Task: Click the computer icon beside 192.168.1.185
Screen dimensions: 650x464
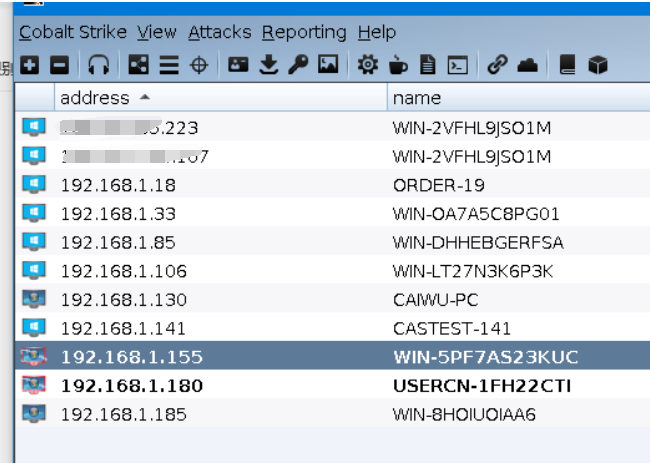Action: pyautogui.click(x=34, y=413)
